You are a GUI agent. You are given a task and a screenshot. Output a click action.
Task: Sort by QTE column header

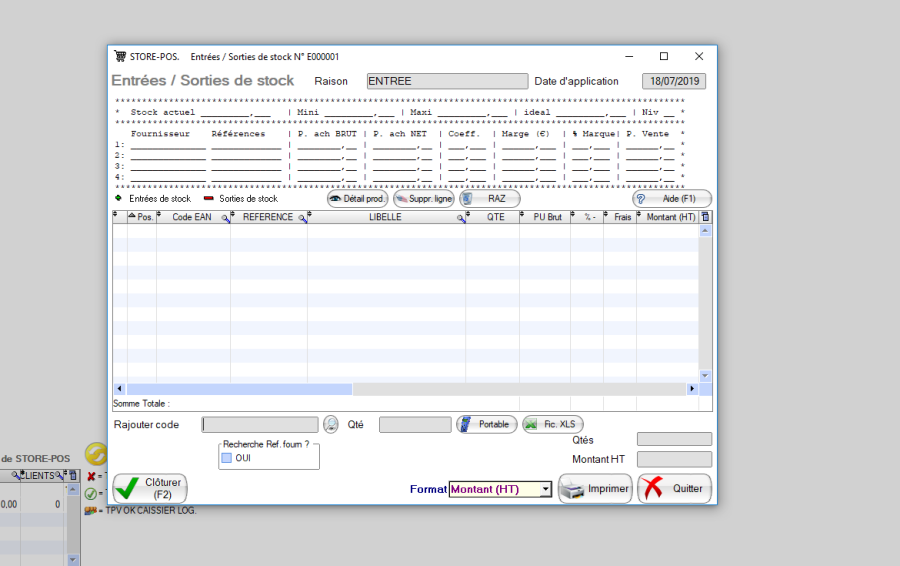coord(495,217)
